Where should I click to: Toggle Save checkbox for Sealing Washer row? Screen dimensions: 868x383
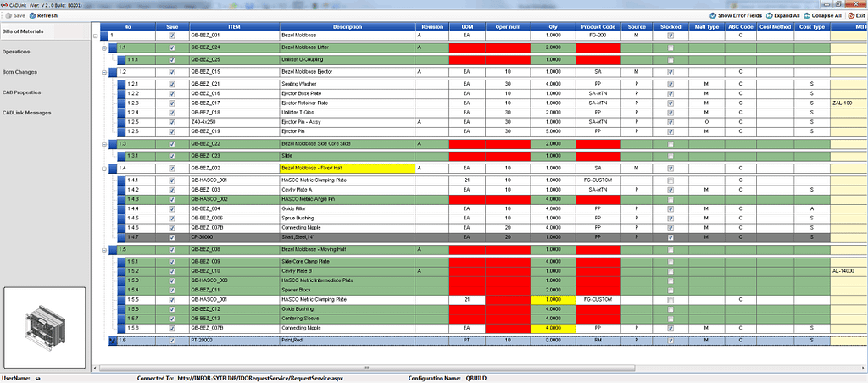point(172,84)
